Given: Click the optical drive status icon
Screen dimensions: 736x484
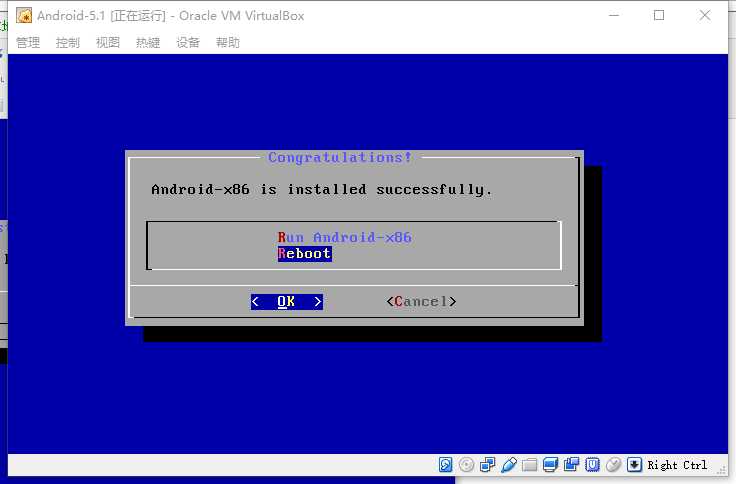Looking at the screenshot, I should pos(466,465).
